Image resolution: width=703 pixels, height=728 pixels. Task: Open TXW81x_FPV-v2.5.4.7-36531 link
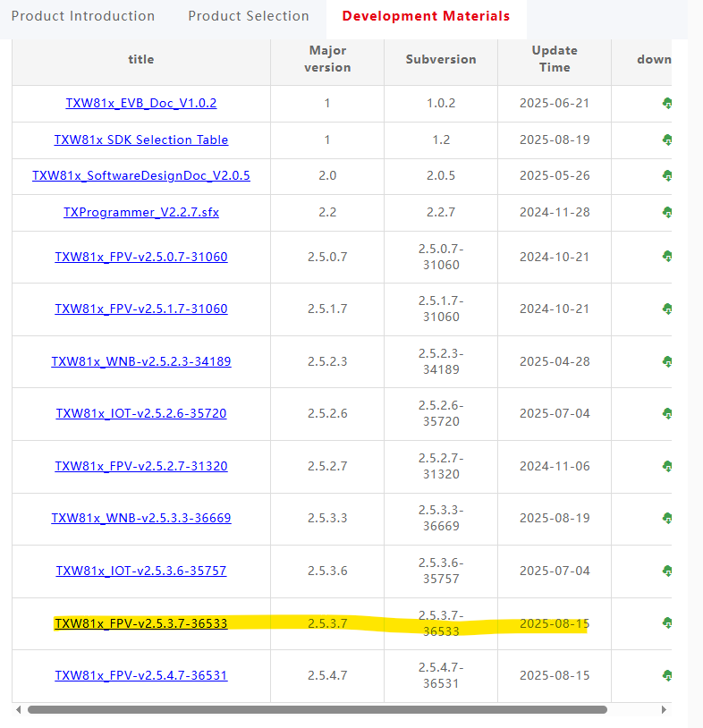[x=141, y=675]
